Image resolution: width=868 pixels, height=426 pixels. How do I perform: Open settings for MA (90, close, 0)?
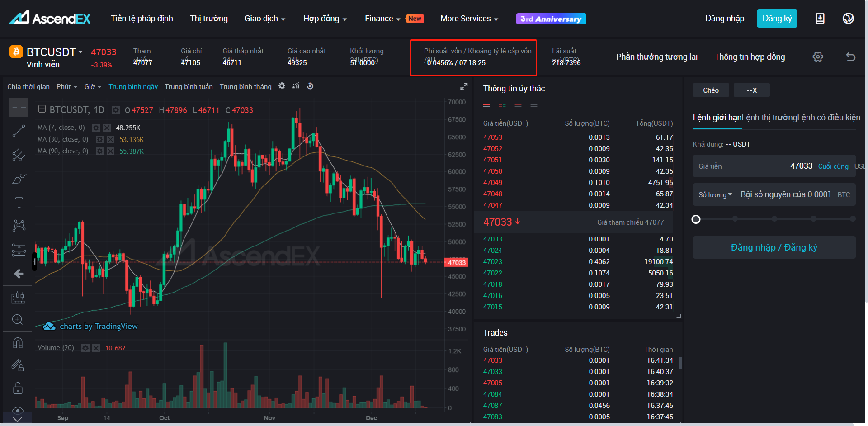(x=99, y=151)
